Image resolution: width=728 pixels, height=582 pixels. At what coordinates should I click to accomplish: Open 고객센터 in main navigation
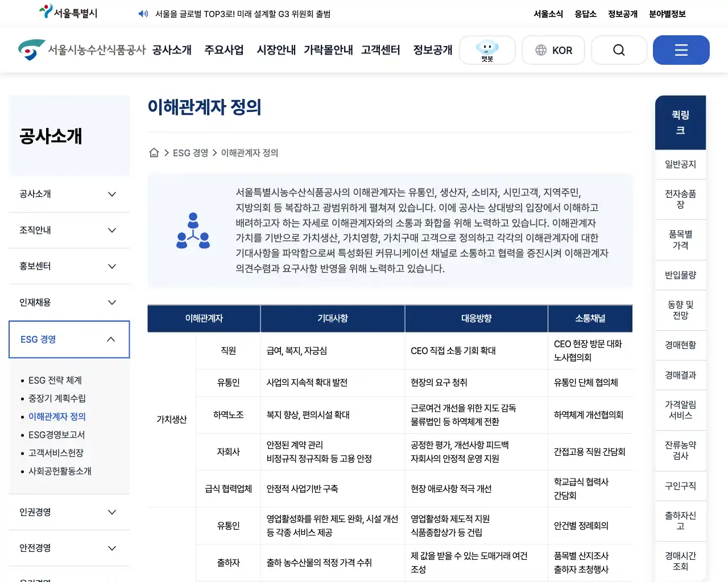click(380, 50)
